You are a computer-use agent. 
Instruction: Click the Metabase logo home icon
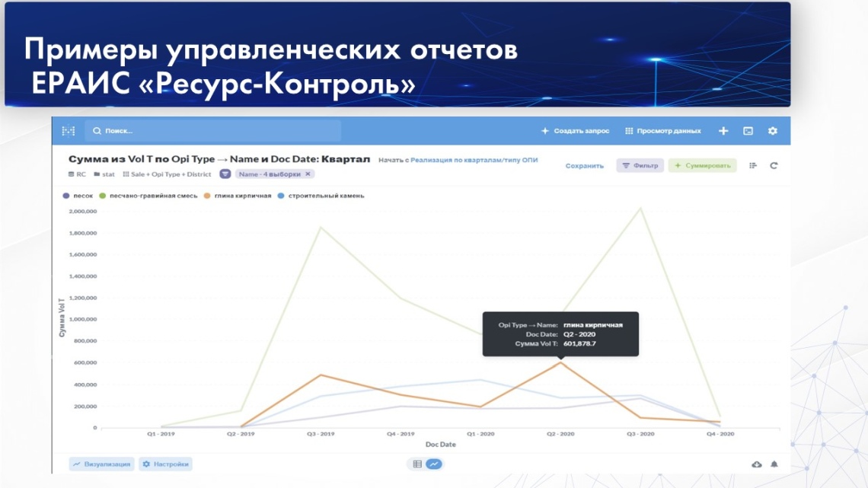coord(69,131)
